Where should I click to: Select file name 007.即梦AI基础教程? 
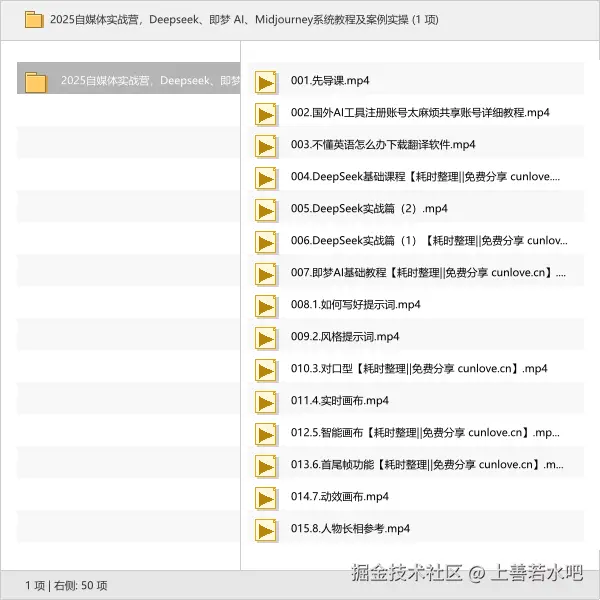click(x=428, y=272)
